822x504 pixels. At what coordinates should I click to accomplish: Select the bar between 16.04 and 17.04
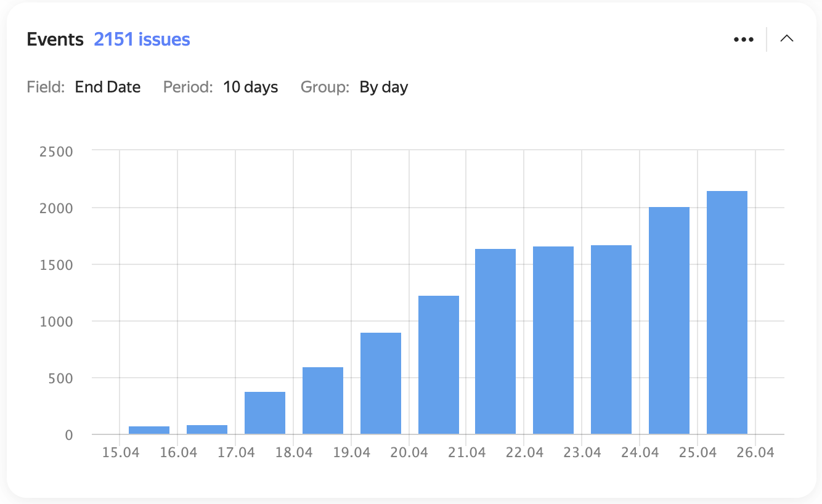click(207, 429)
